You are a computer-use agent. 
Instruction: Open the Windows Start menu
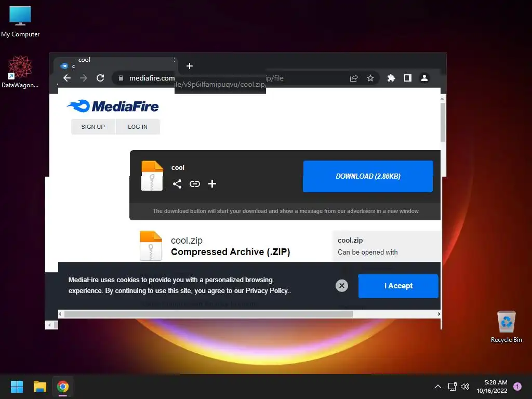click(17, 387)
